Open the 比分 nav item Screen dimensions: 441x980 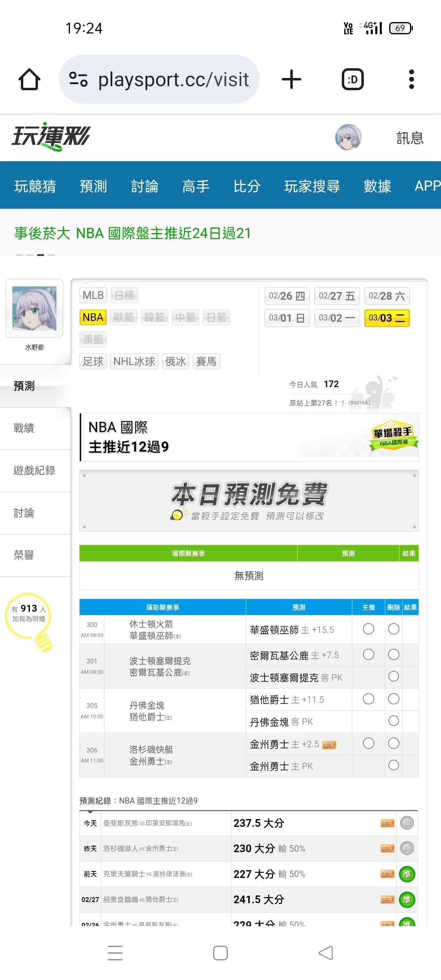pos(247,186)
